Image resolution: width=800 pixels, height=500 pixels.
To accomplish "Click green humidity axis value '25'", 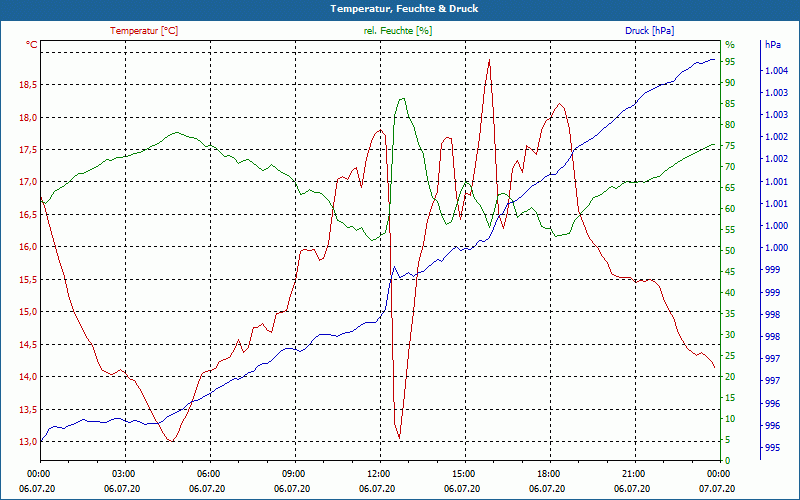I will 730,356.
